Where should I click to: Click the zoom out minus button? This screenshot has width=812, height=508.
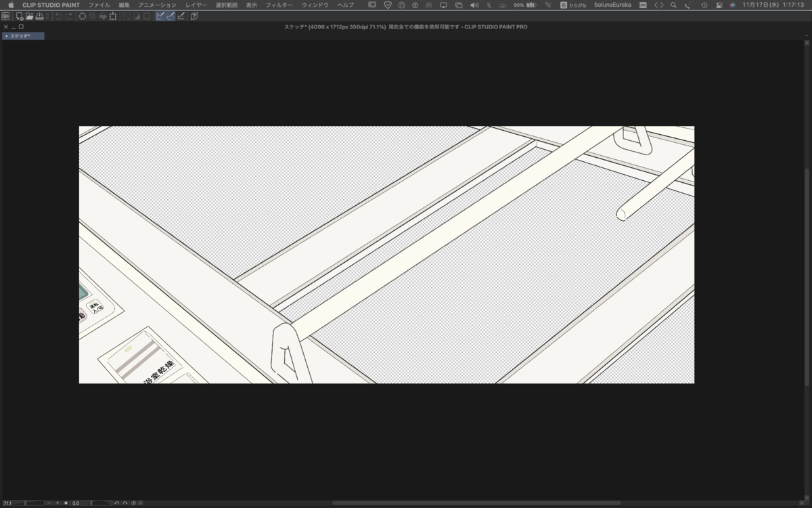(49, 503)
